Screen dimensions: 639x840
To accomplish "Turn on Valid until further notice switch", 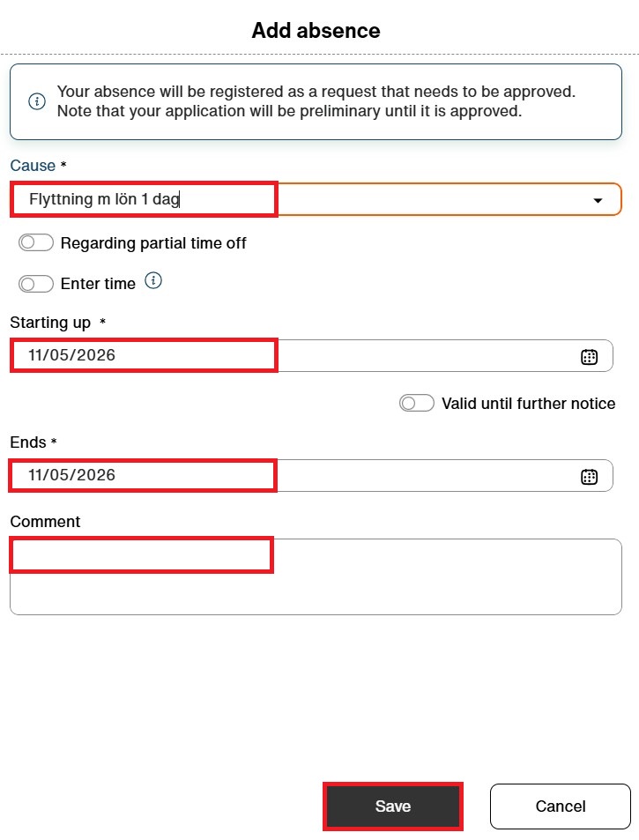I will (x=417, y=403).
